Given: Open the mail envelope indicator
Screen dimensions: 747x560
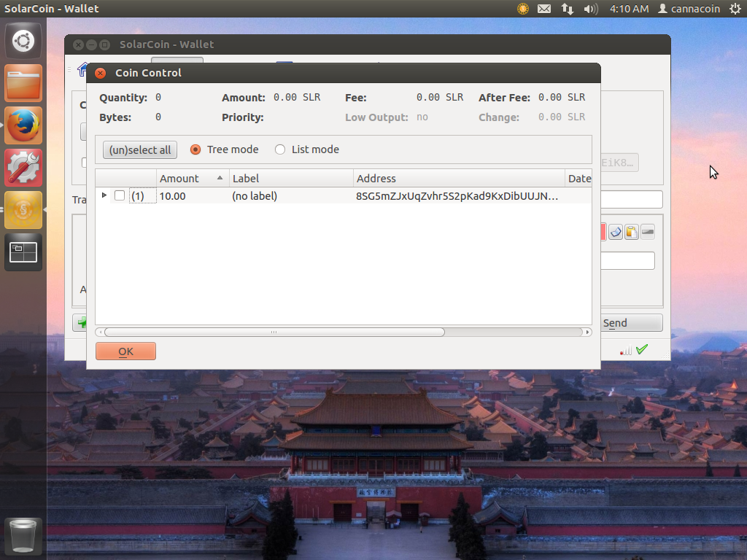Looking at the screenshot, I should pyautogui.click(x=544, y=9).
